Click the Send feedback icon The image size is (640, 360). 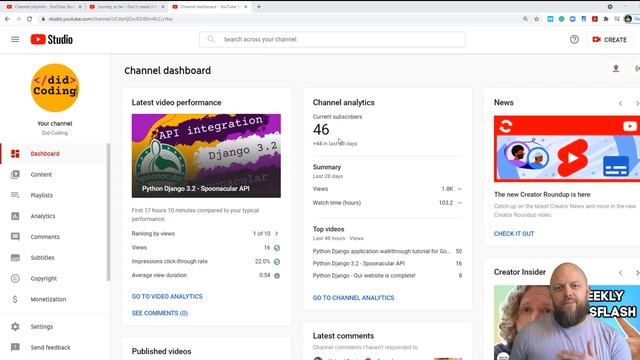[15, 347]
